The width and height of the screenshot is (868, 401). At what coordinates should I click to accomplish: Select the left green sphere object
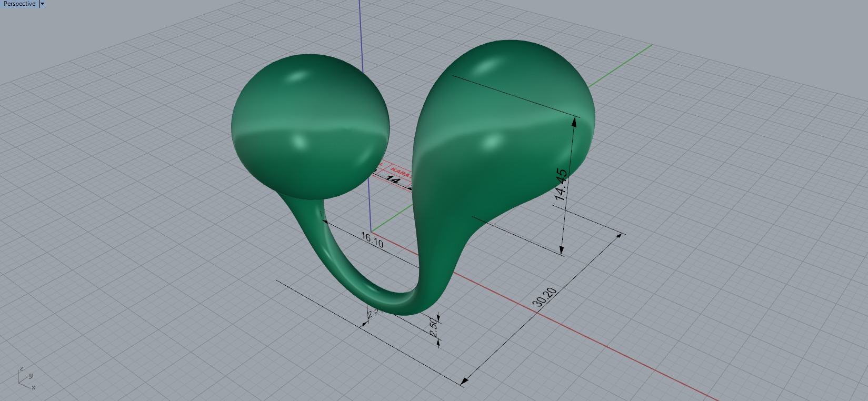click(310, 126)
